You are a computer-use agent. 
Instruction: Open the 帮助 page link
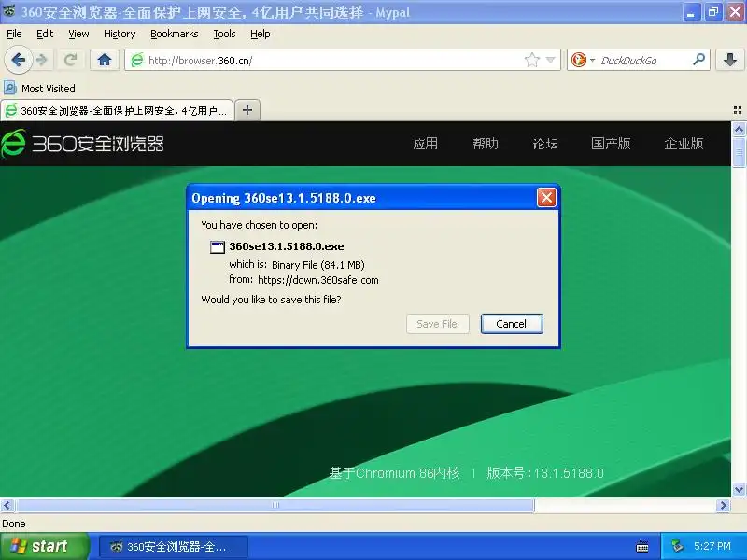click(486, 144)
